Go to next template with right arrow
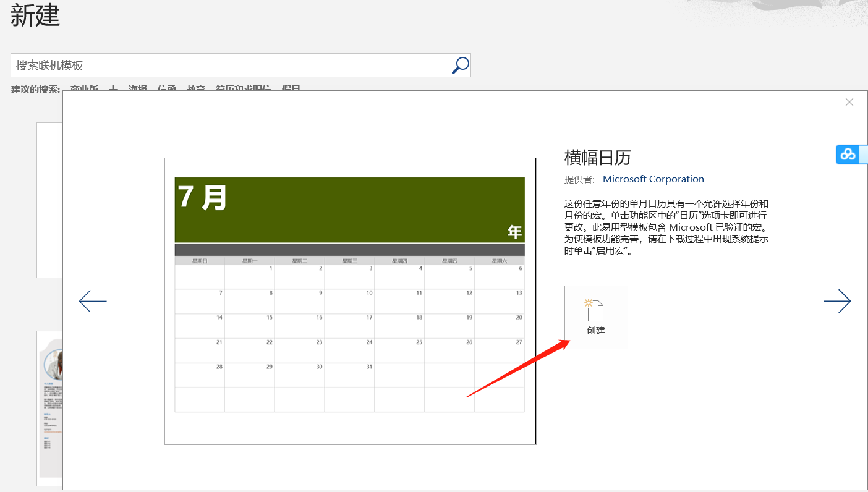The width and height of the screenshot is (868, 492). (x=837, y=301)
